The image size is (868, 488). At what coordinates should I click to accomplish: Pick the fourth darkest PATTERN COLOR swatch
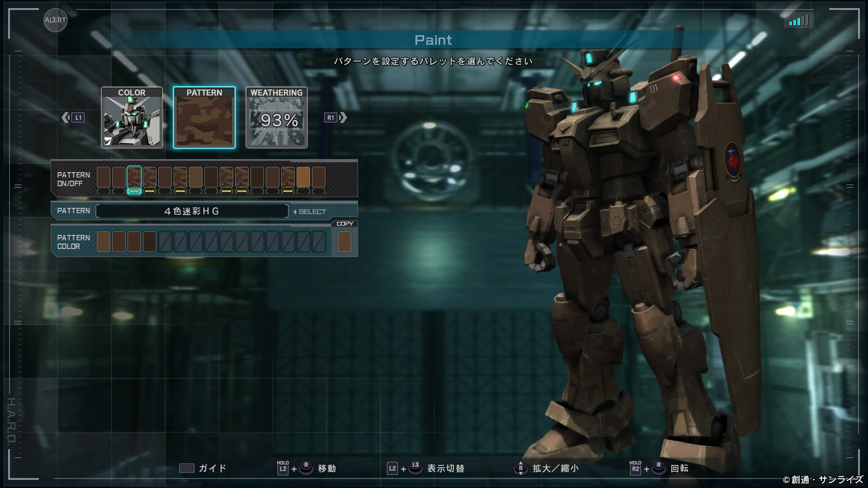click(x=150, y=242)
